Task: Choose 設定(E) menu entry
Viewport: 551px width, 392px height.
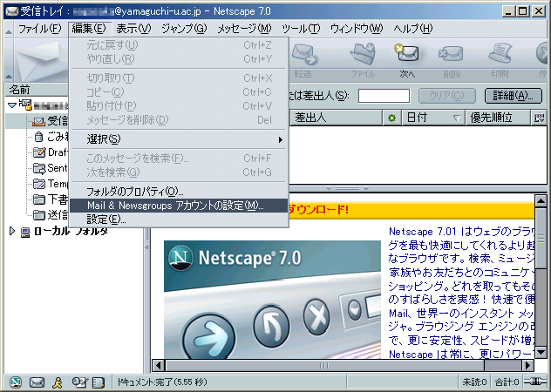Action: click(x=180, y=220)
